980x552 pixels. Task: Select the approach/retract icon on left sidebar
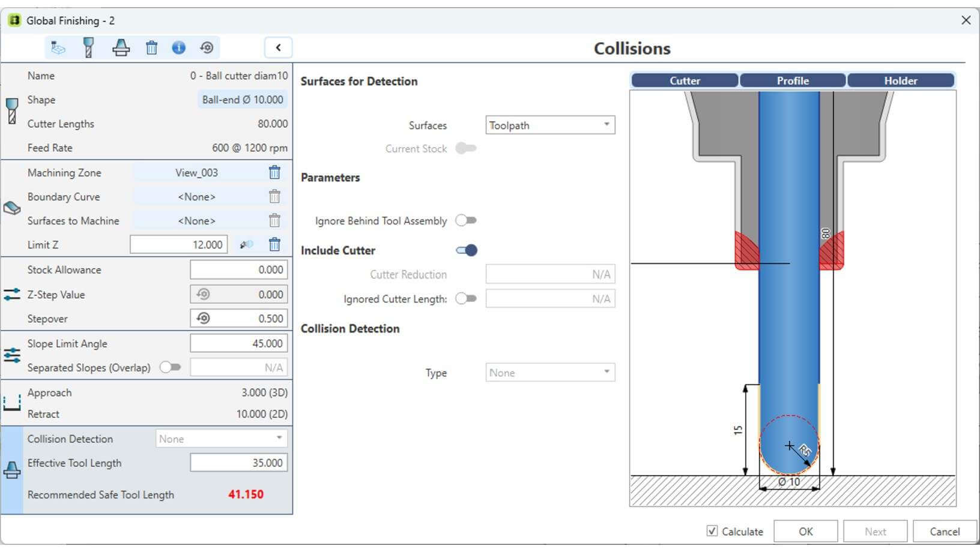(11, 403)
